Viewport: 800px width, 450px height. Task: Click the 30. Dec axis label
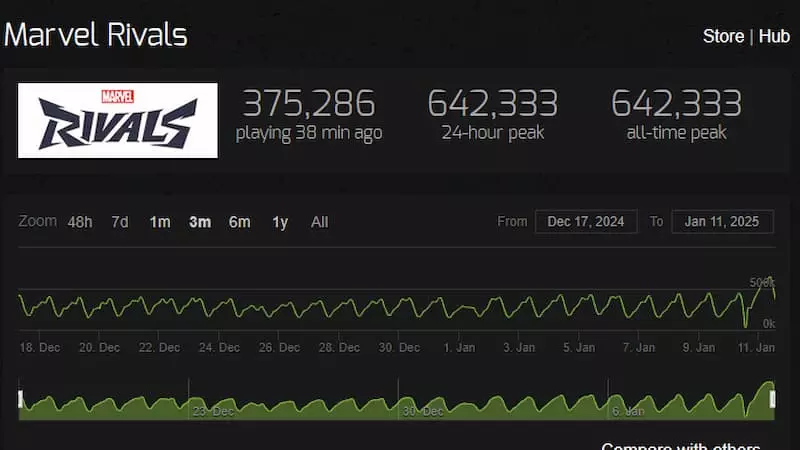pyautogui.click(x=399, y=347)
